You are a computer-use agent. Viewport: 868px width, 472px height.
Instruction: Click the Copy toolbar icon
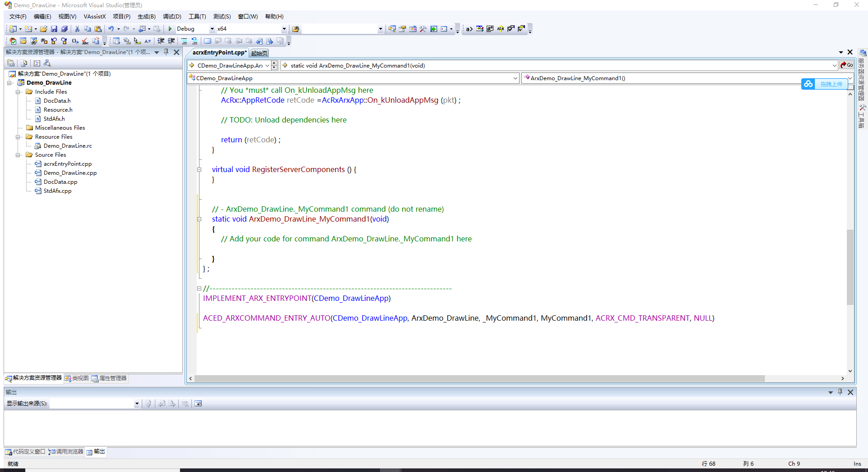click(x=88, y=29)
